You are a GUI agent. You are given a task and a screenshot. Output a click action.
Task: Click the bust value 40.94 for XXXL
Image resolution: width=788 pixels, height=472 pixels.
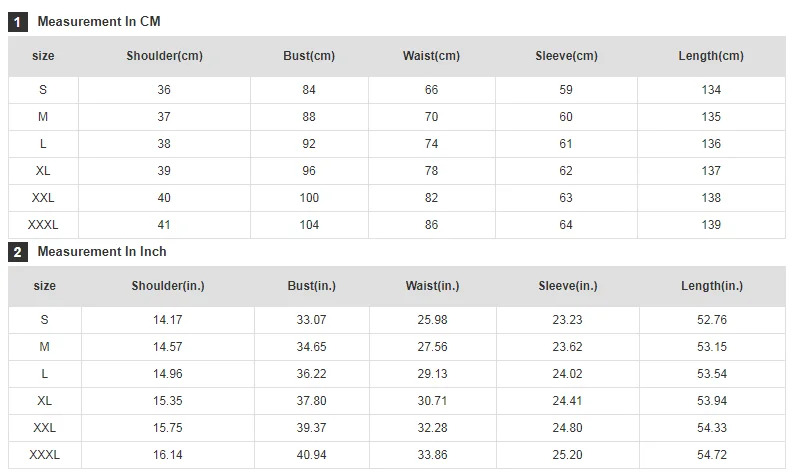[311, 455]
